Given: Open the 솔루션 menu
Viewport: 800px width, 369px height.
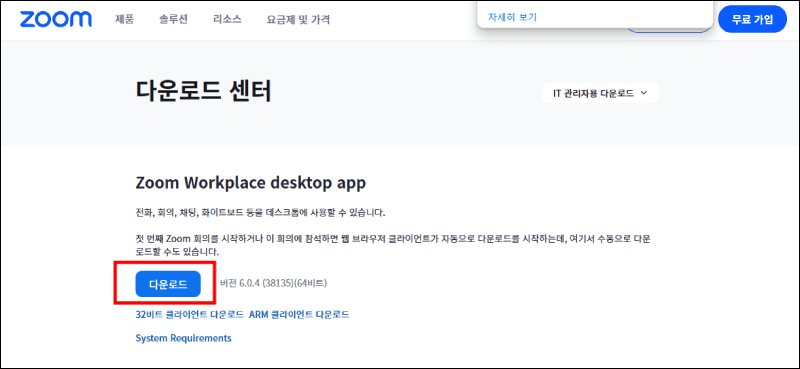Looking at the screenshot, I should [173, 19].
